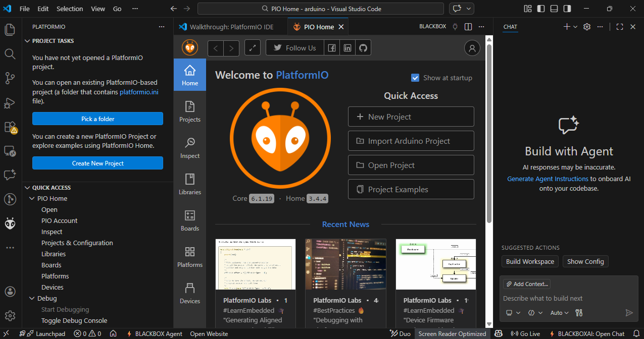Click Import Arduino Project button
Image resolution: width=644 pixels, height=339 pixels.
(411, 141)
